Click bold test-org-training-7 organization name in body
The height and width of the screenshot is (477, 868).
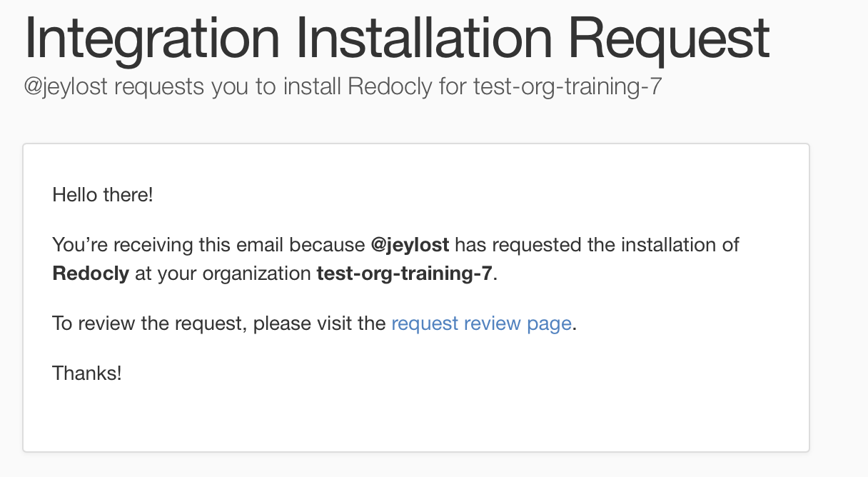pos(405,273)
